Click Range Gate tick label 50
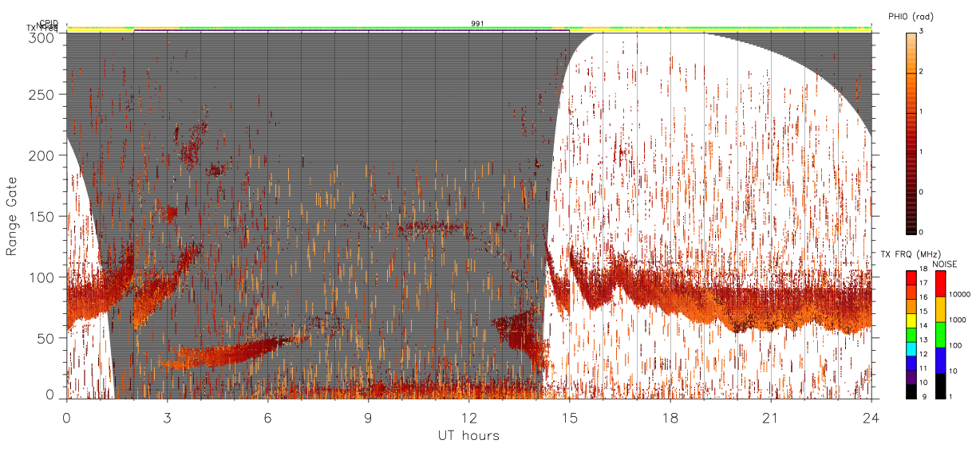This screenshot has height=452, width=980. [47, 338]
